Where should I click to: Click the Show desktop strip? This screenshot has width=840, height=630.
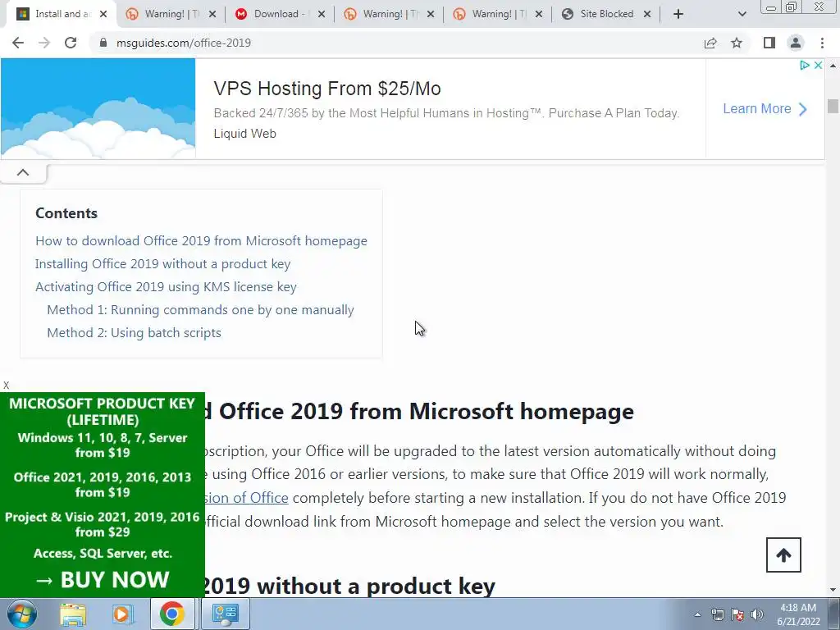833,614
